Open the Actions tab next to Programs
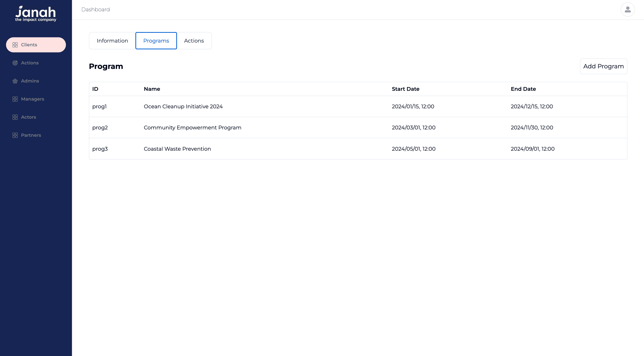Image resolution: width=644 pixels, height=356 pixels. click(x=194, y=41)
